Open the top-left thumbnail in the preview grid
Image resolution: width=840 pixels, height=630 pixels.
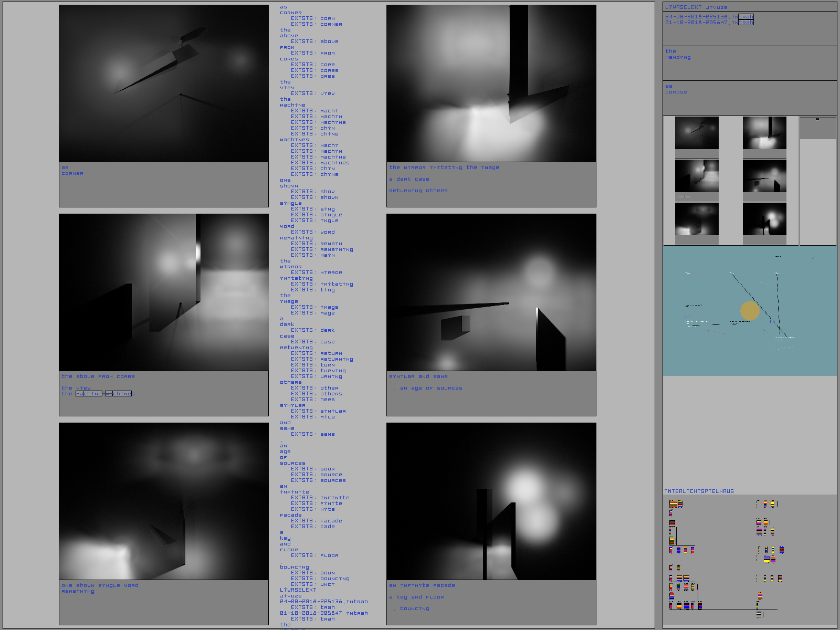click(x=697, y=133)
